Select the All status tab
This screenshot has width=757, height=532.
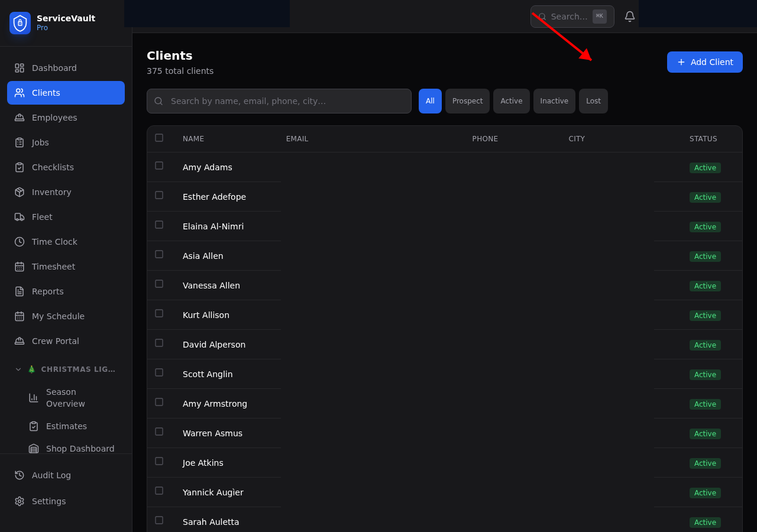(430, 100)
